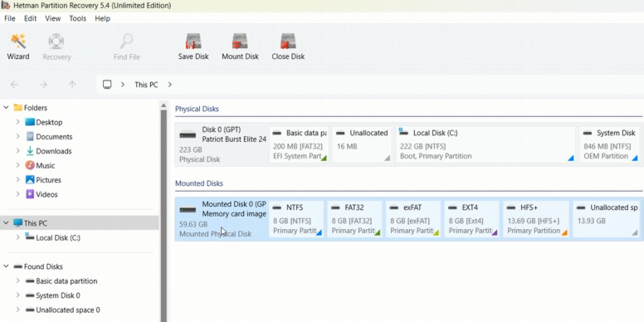Navigate up one level with up arrow
Screen dimensions: 644x322
(72, 85)
